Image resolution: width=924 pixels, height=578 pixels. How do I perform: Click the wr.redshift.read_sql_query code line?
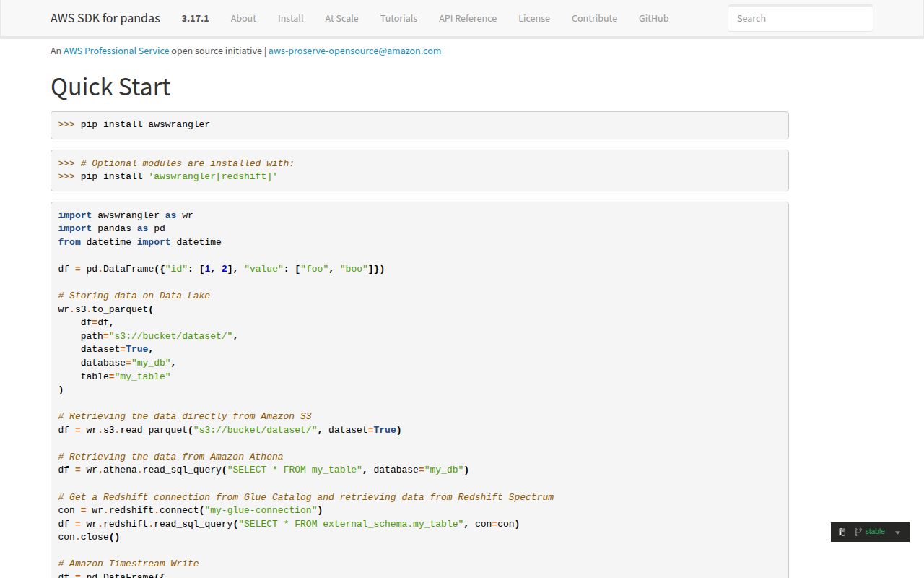click(289, 524)
